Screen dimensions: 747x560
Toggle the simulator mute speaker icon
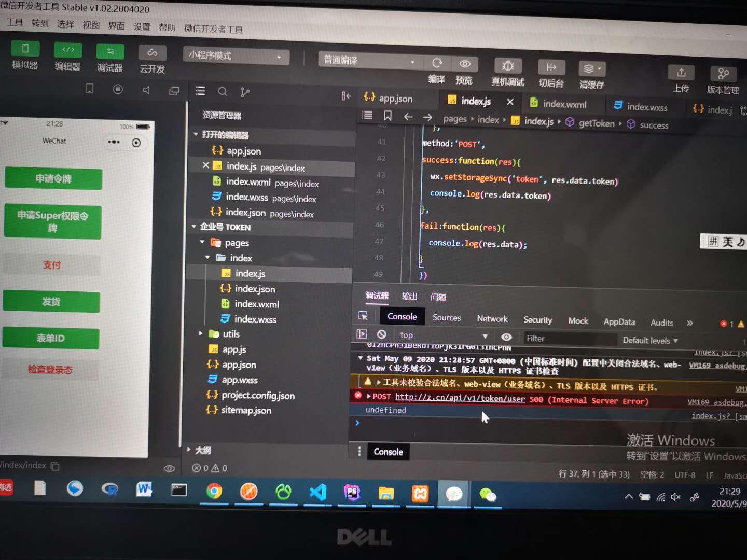tap(146, 90)
